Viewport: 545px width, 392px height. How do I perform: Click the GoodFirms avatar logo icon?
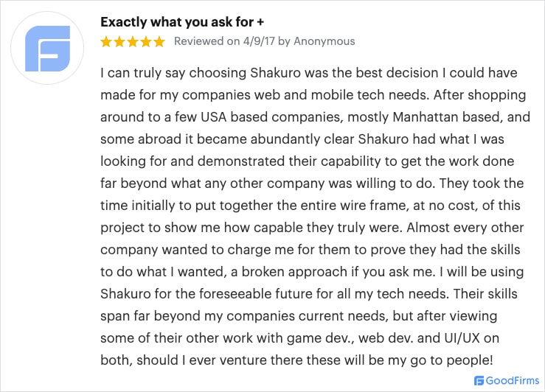point(48,48)
